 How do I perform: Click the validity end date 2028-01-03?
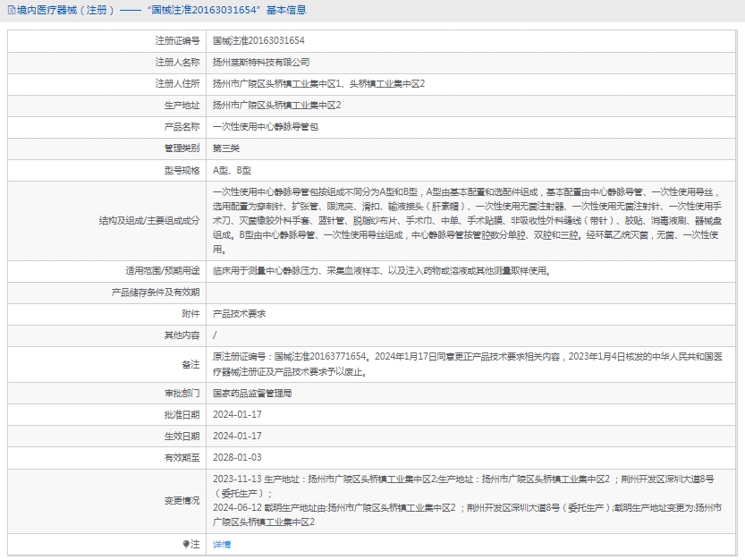[237, 457]
